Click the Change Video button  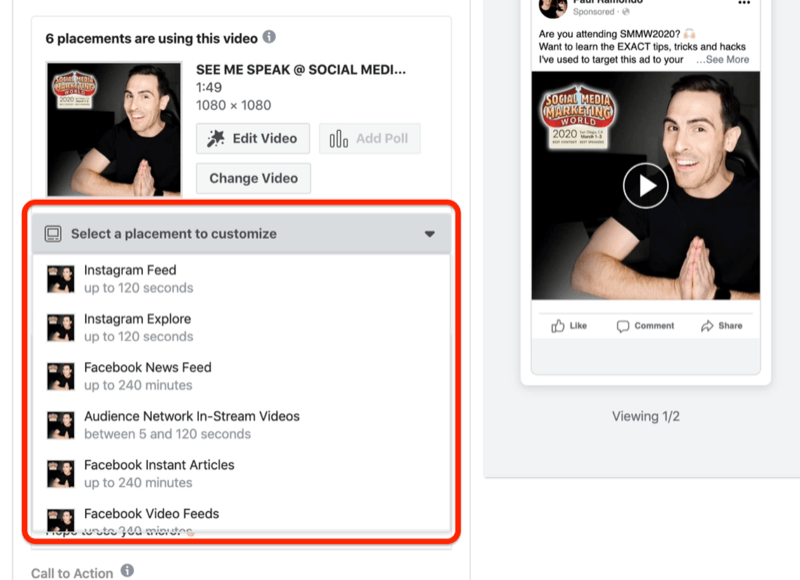(254, 178)
